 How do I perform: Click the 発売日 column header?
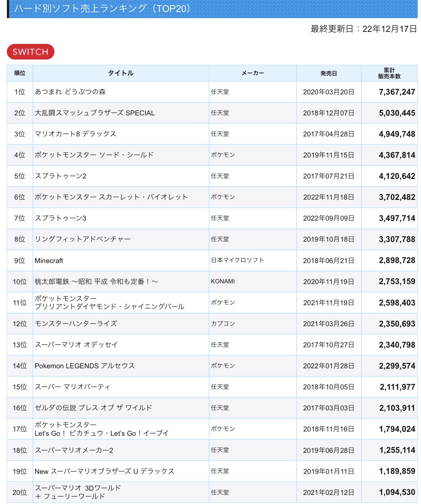tap(329, 73)
